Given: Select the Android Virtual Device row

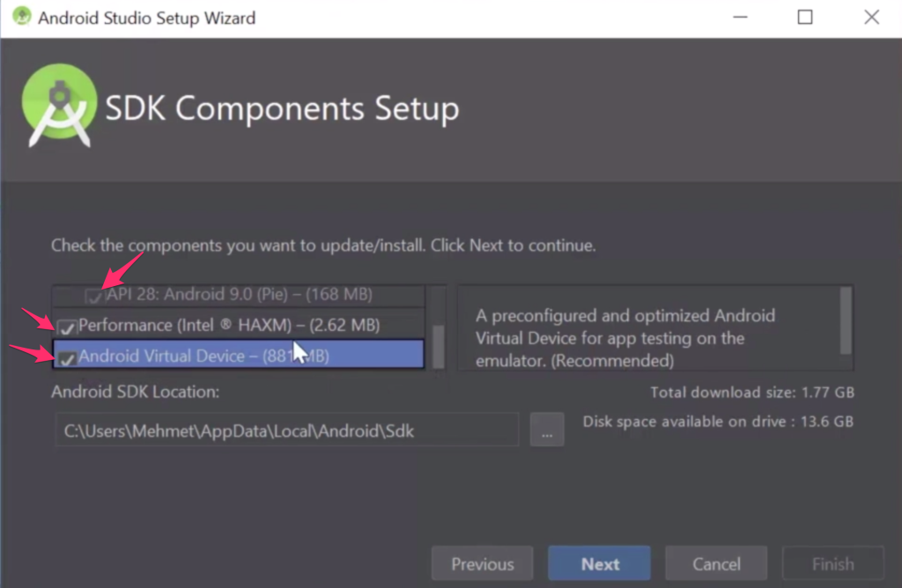Looking at the screenshot, I should point(239,356).
